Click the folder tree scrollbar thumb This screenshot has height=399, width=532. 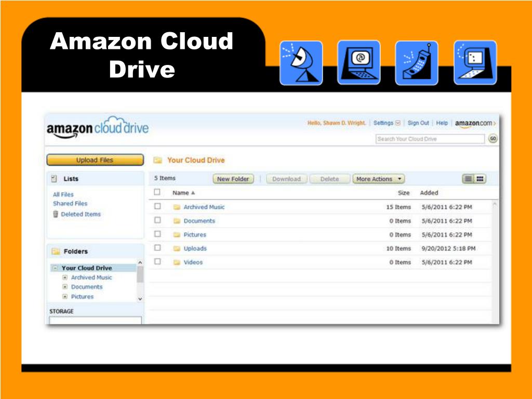point(140,274)
